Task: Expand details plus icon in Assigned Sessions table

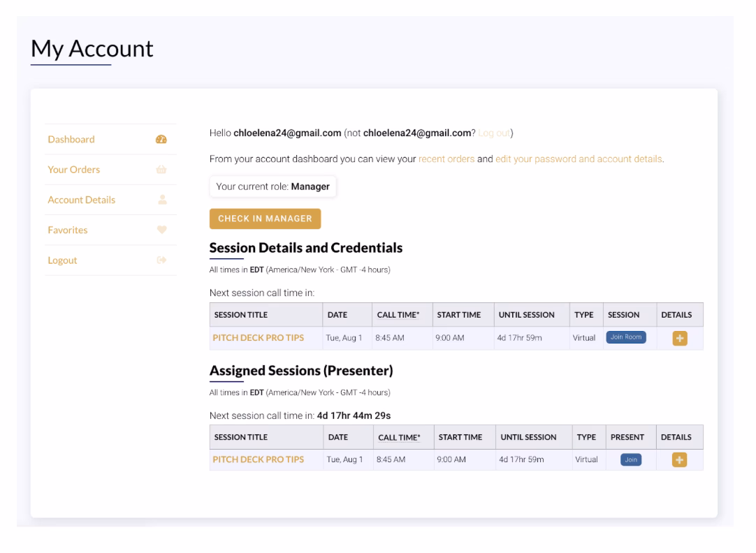Action: click(680, 459)
